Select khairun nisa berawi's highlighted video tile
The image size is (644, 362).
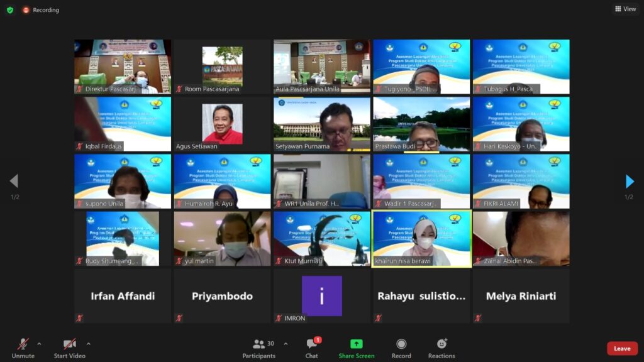click(421, 238)
